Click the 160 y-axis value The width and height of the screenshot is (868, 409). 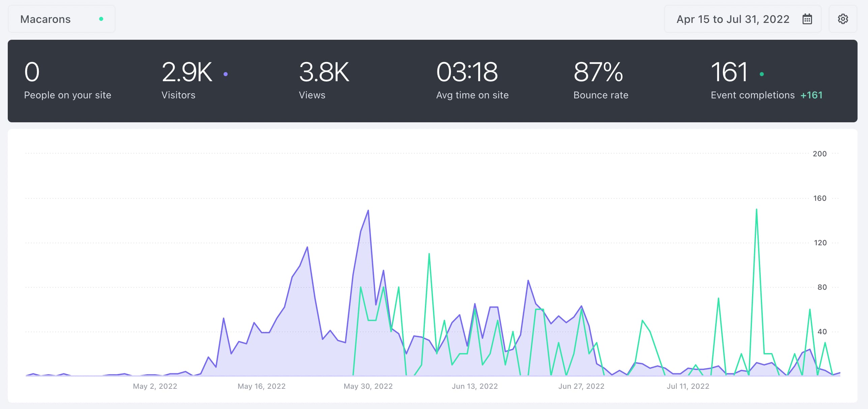pyautogui.click(x=820, y=198)
